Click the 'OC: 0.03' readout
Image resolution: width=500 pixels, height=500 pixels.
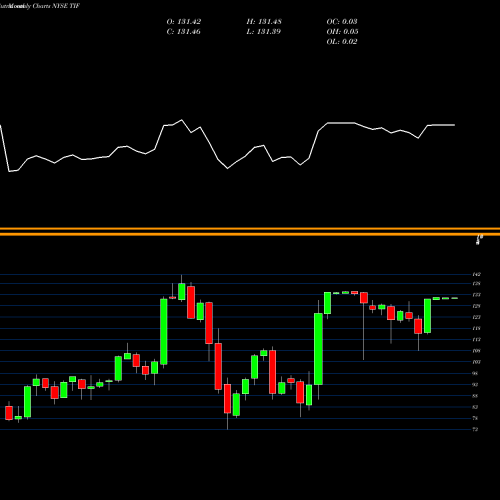[342, 22]
